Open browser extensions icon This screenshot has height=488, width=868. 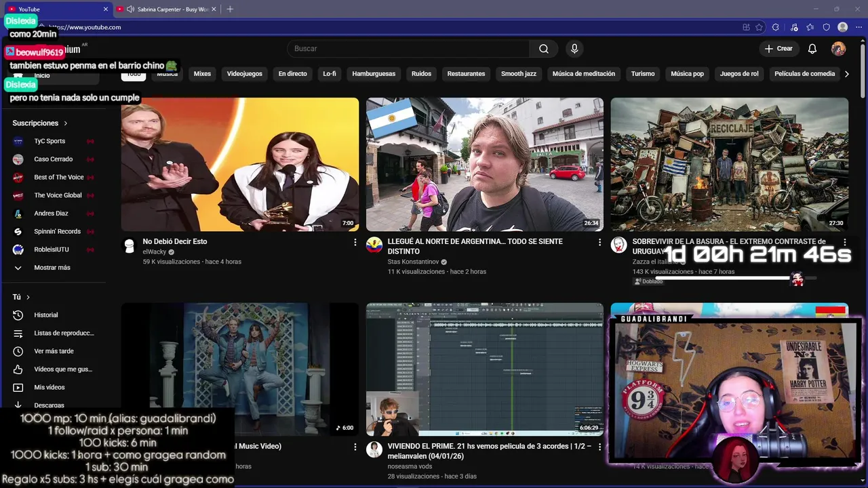(776, 27)
